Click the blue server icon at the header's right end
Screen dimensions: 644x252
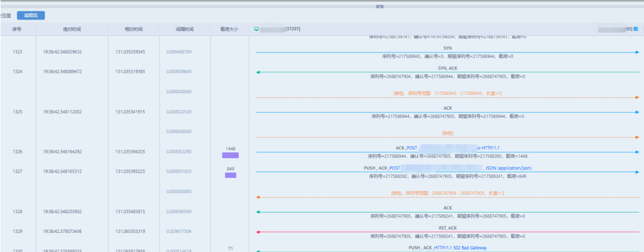[x=636, y=29]
